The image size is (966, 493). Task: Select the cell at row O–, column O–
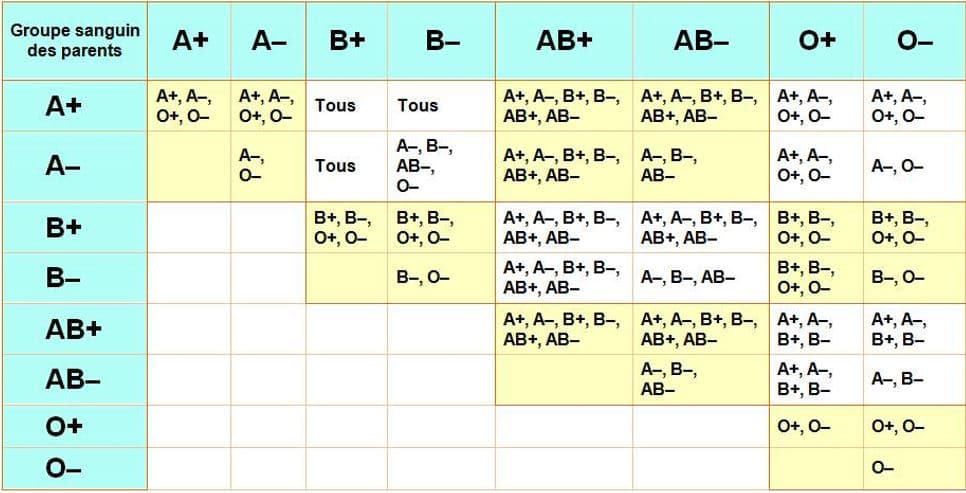[914, 468]
